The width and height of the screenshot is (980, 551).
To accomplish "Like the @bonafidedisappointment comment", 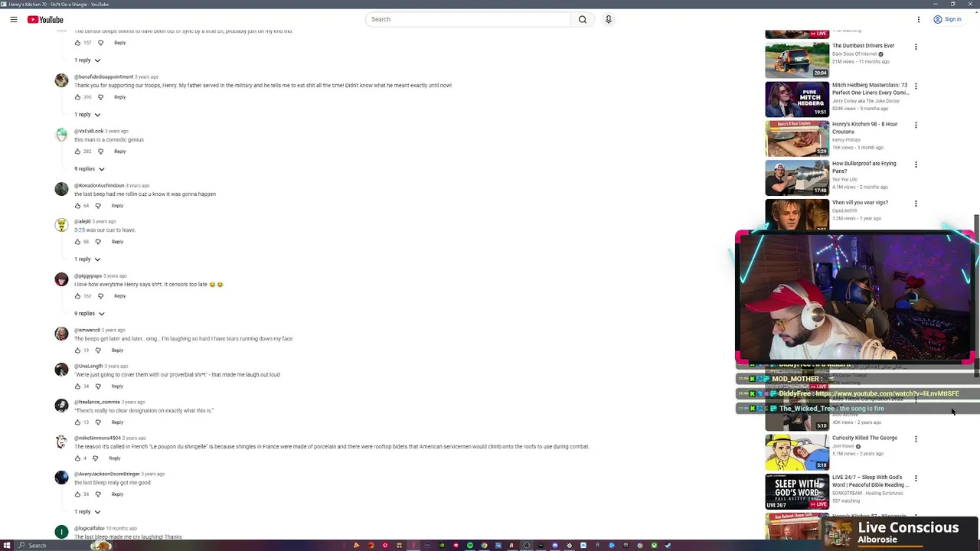I will (77, 97).
